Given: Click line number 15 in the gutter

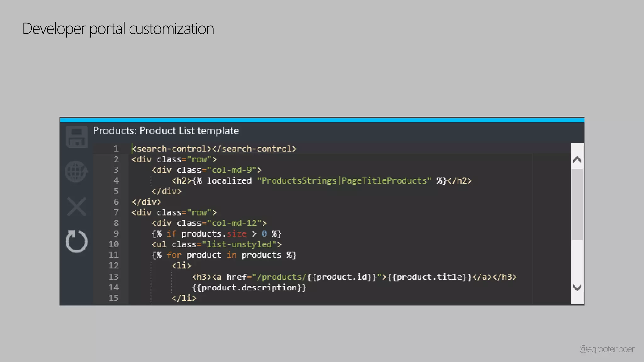Looking at the screenshot, I should point(114,298).
